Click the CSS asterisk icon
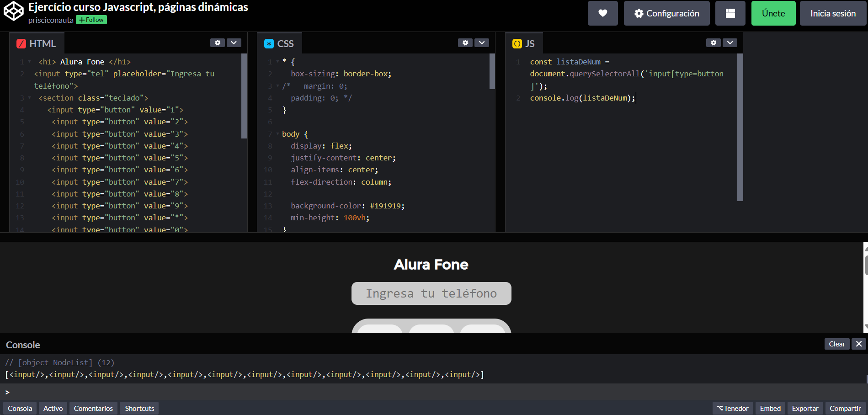Screen dimensions: 868x415 click(269, 44)
